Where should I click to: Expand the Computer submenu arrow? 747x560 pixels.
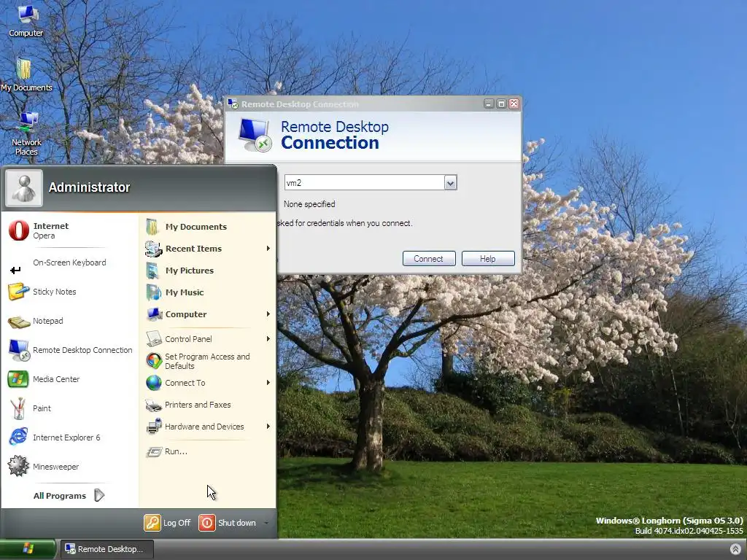point(268,314)
